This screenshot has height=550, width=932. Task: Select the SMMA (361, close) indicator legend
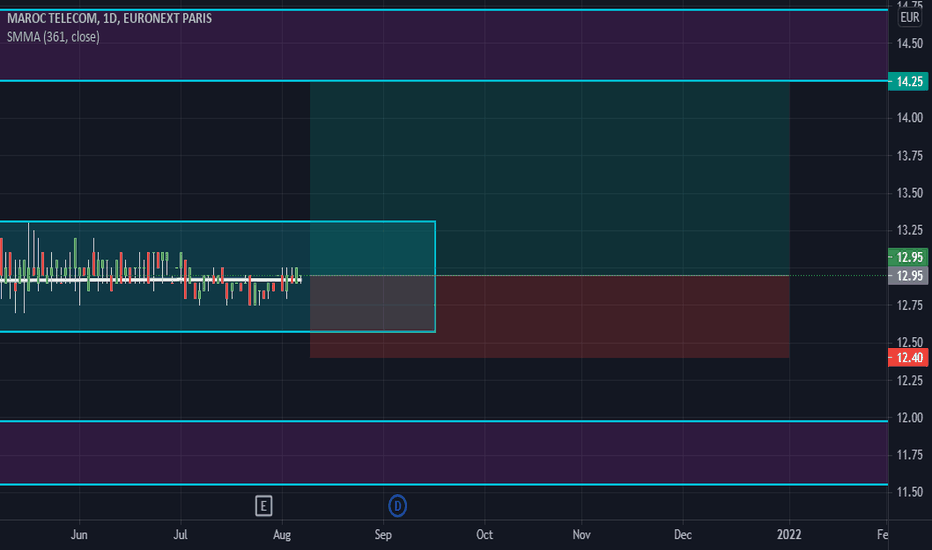(x=53, y=37)
